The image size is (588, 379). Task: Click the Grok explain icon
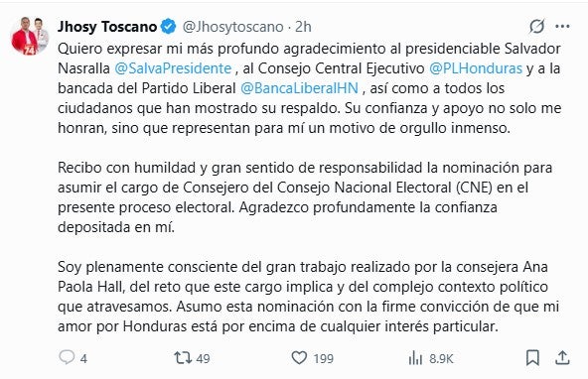(x=537, y=26)
